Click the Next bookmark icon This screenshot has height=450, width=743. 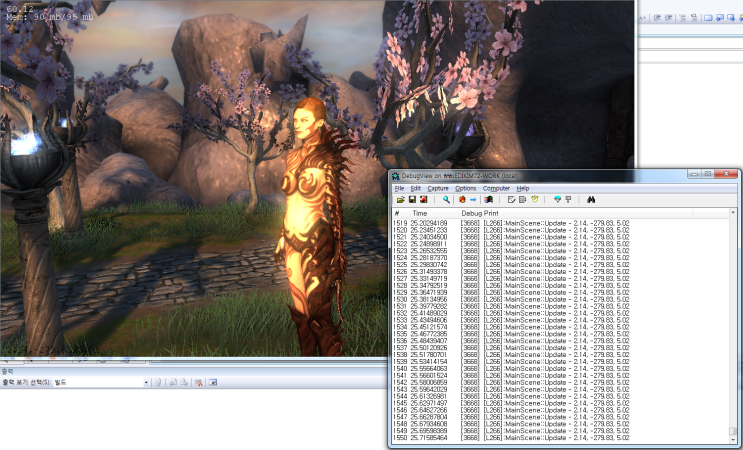(x=731, y=18)
